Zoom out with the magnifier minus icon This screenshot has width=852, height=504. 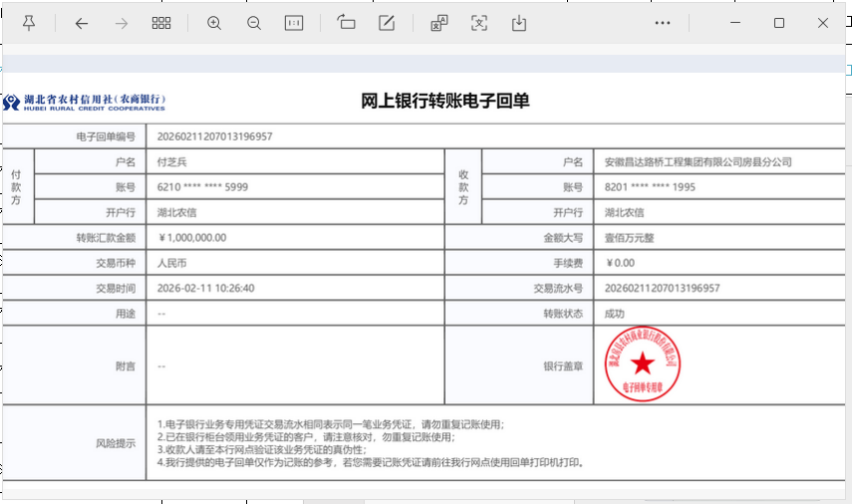[254, 23]
